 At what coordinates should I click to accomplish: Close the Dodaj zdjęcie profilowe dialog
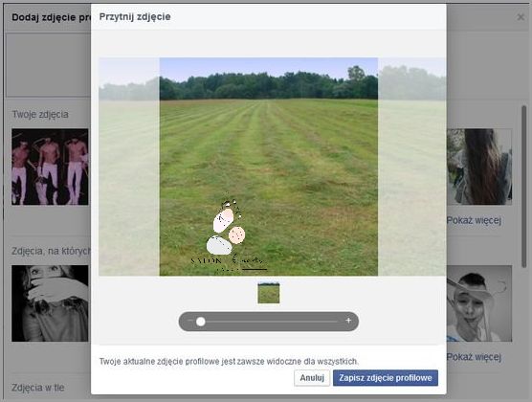(x=521, y=17)
